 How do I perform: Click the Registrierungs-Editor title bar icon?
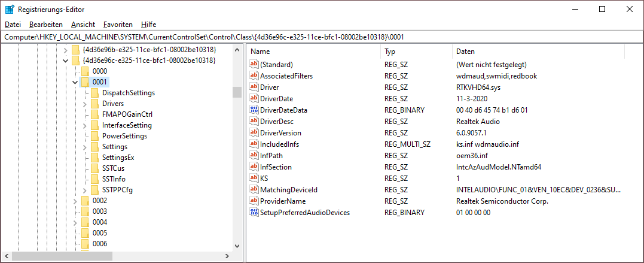pyautogui.click(x=9, y=9)
